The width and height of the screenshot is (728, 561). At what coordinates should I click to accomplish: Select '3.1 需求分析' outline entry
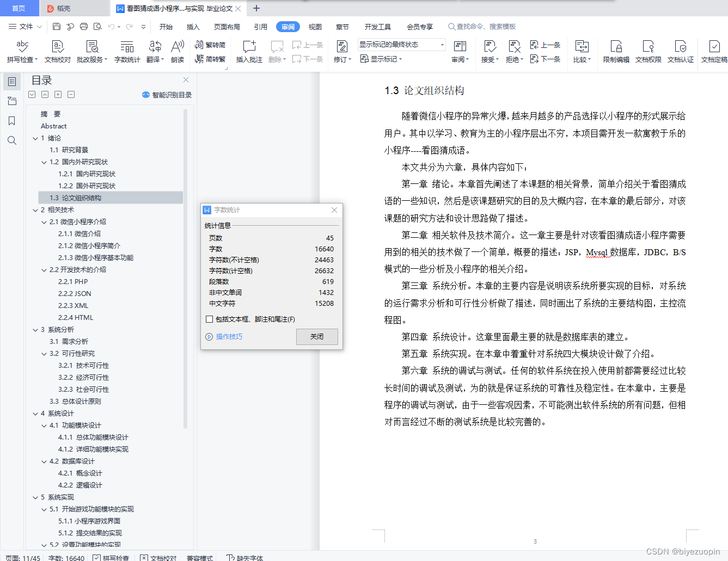click(69, 342)
